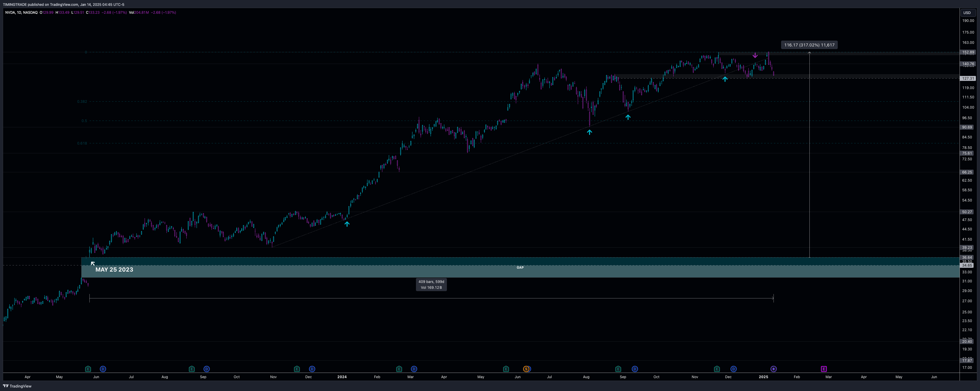Click the C133.23 close value in the header
980x391 pixels.
click(93, 13)
